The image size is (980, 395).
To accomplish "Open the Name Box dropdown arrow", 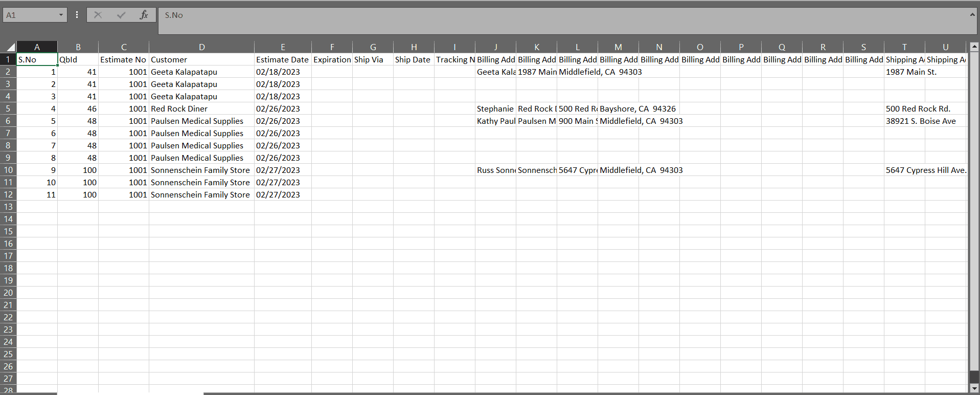I will tap(61, 15).
